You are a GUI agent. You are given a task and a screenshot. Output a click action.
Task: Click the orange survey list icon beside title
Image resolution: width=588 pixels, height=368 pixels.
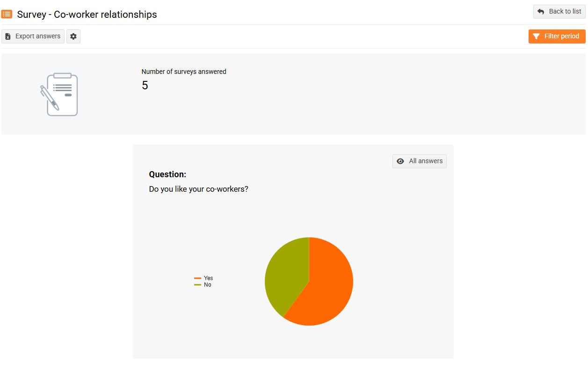(x=7, y=14)
